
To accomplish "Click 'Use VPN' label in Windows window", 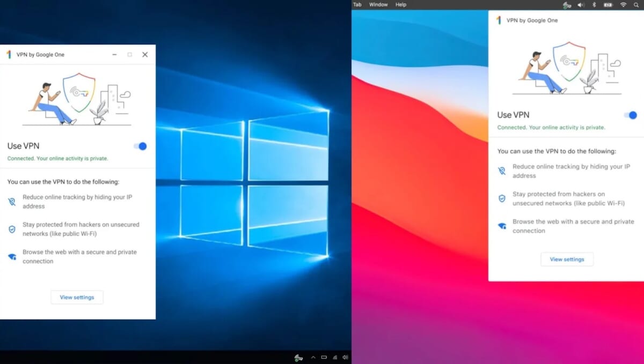I will [23, 146].
